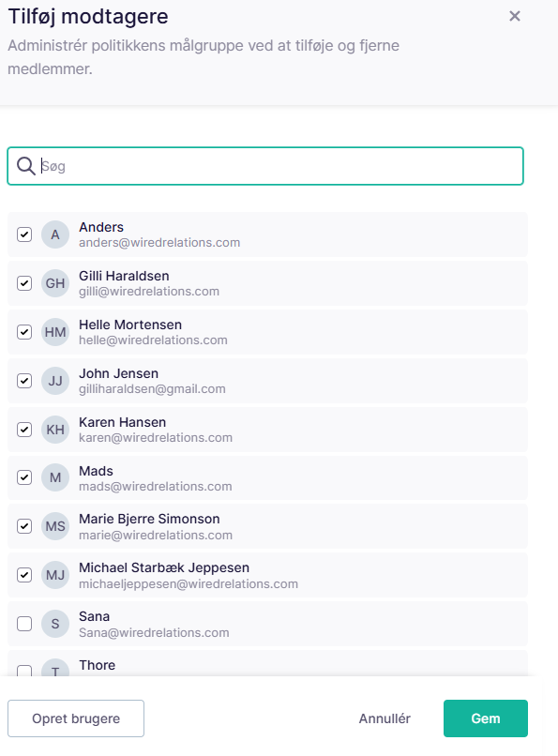
Task: Uncheck the Gilli Haraldsen checkbox
Action: tap(24, 283)
